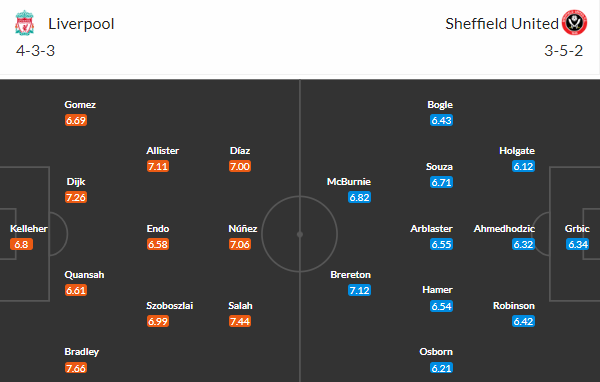Select player McBurnie on the pitch
Viewport: 600px width, 382px height.
pos(349,181)
